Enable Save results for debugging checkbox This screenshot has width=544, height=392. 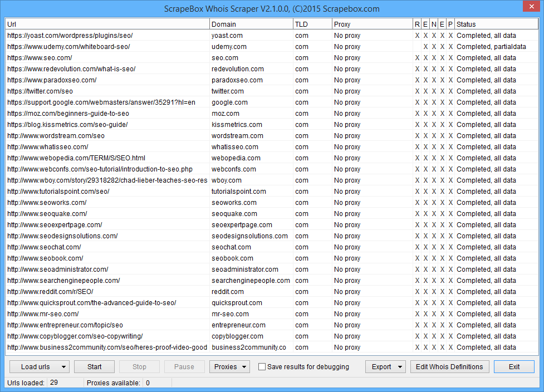[262, 367]
